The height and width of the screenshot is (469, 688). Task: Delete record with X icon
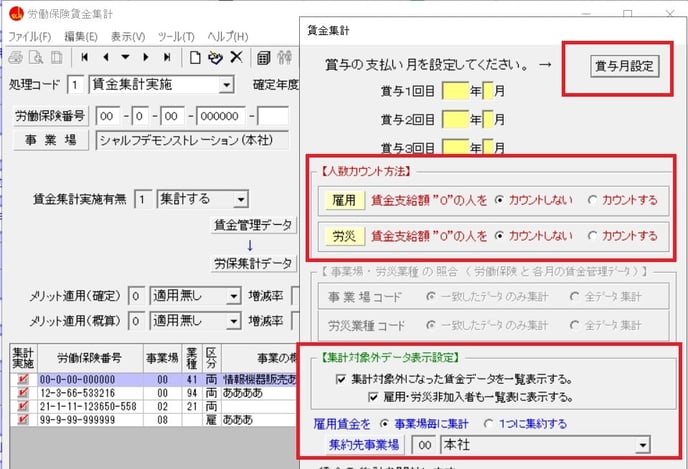(x=236, y=57)
